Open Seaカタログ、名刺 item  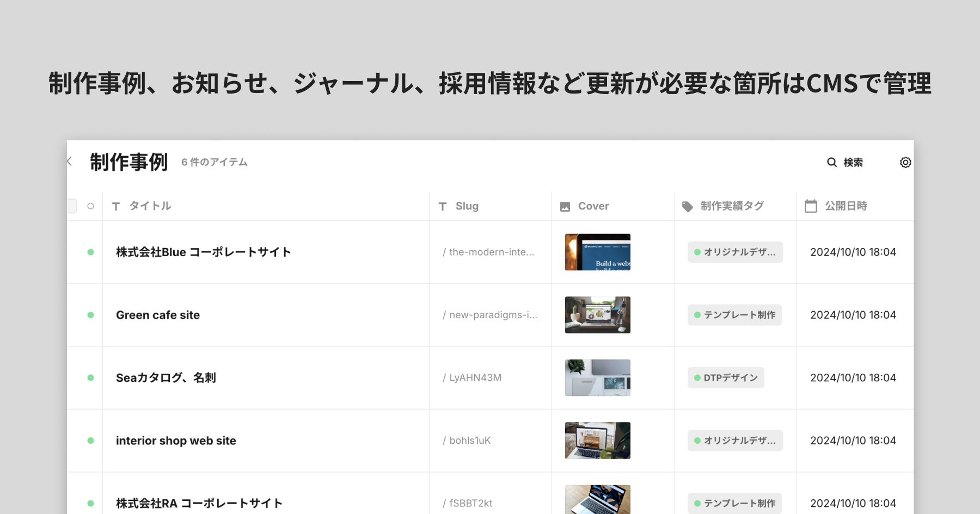(x=166, y=378)
